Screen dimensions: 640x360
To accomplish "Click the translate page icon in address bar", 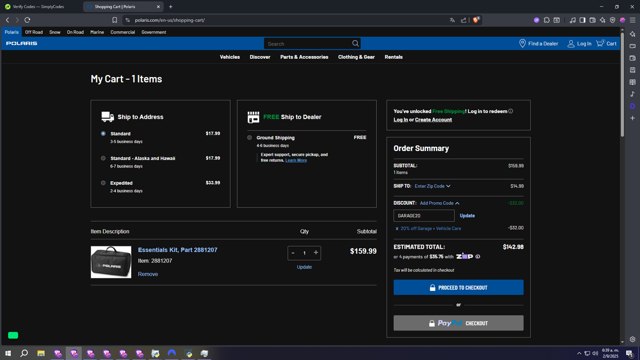I will [x=452, y=20].
